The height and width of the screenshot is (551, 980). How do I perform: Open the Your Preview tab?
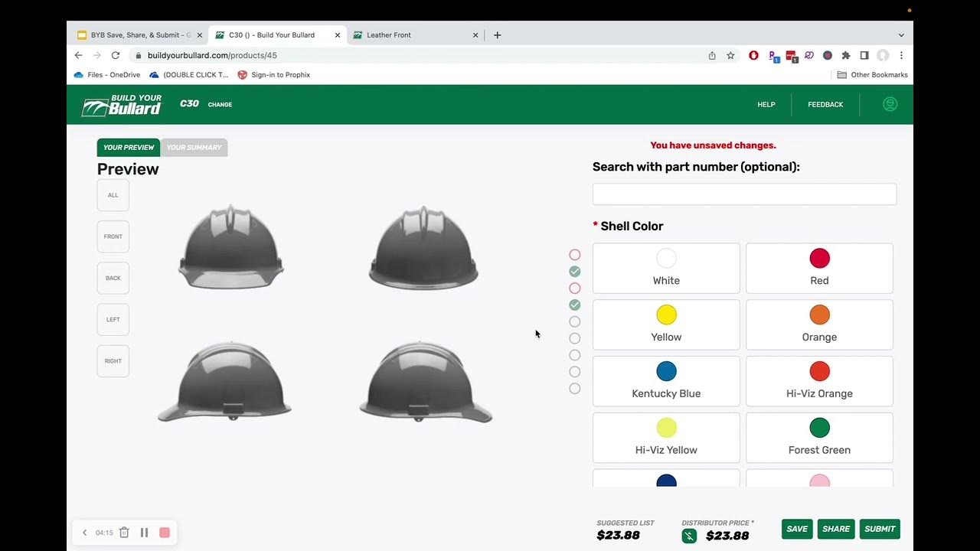point(129,148)
